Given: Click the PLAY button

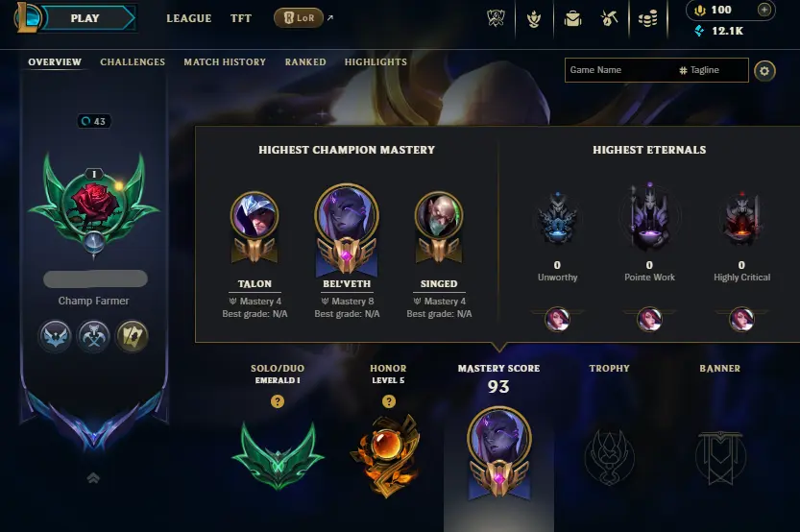Looking at the screenshot, I should click(86, 18).
